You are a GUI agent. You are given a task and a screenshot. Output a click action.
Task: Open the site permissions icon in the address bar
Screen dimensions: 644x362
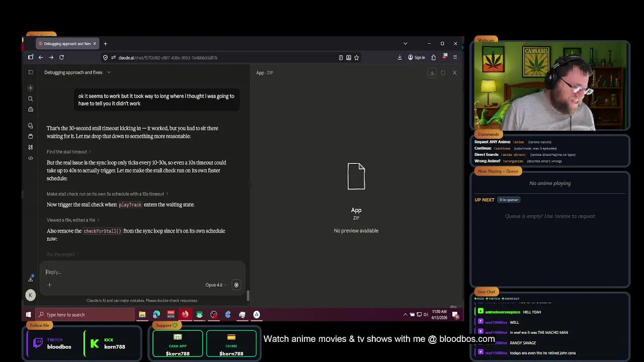point(113,58)
